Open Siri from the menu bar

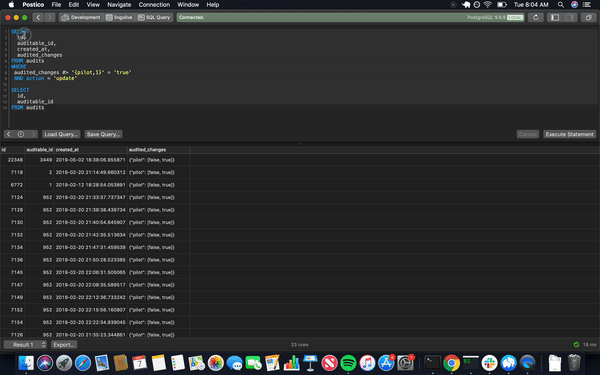coord(574,5)
